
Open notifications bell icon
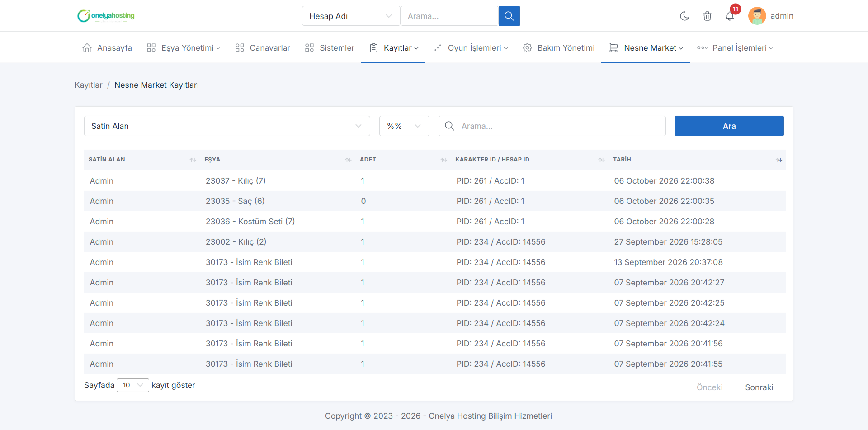pos(730,16)
